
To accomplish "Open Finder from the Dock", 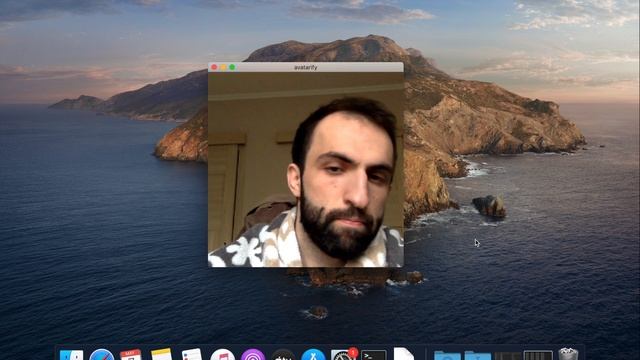I will pos(71,355).
